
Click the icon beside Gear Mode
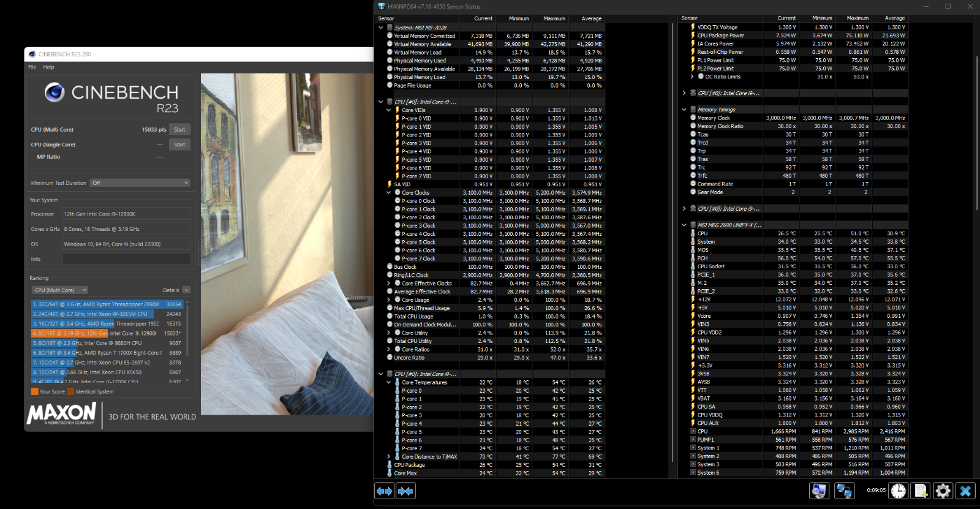[x=693, y=192]
